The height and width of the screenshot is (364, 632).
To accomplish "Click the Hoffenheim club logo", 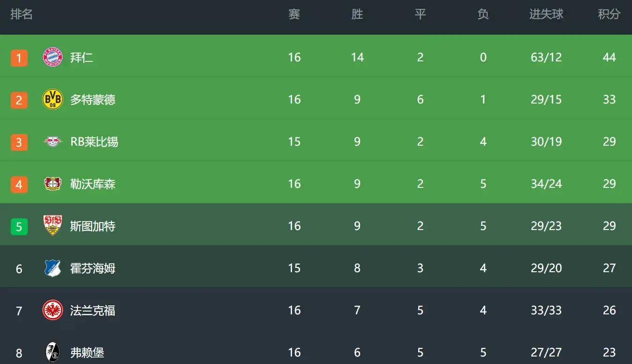I will coord(53,268).
